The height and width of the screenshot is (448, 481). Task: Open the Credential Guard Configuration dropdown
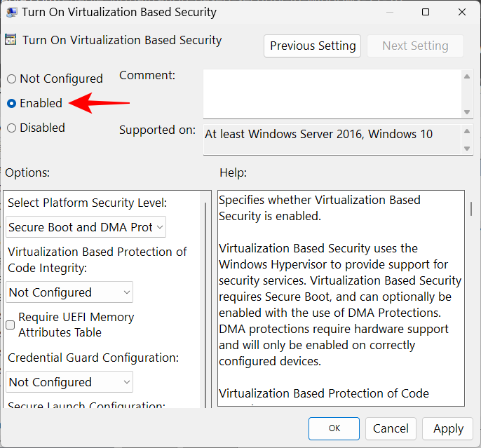point(70,382)
